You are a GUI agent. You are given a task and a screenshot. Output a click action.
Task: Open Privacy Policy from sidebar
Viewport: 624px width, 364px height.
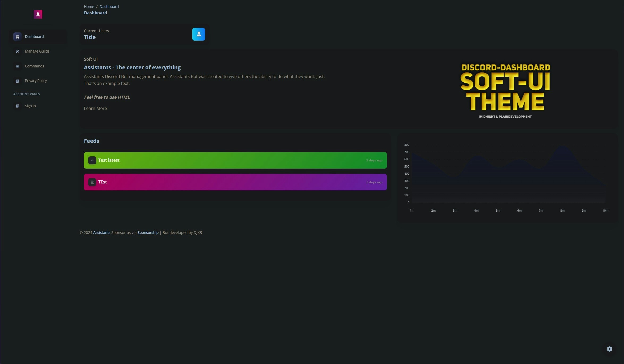pos(36,81)
